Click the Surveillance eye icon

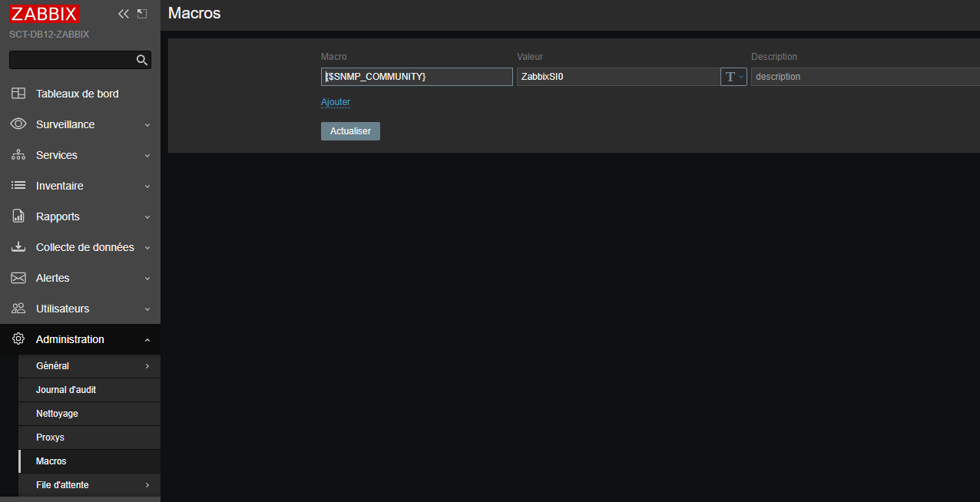point(18,124)
